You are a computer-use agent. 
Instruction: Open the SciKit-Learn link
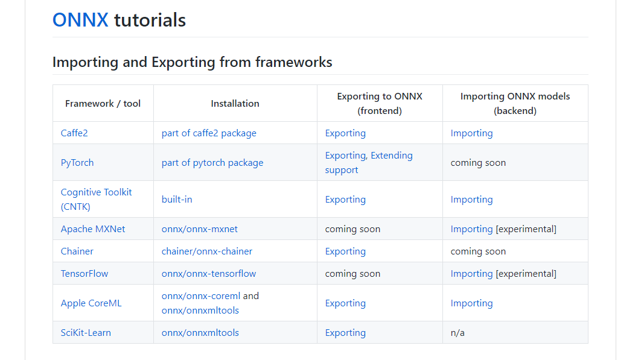pos(86,333)
